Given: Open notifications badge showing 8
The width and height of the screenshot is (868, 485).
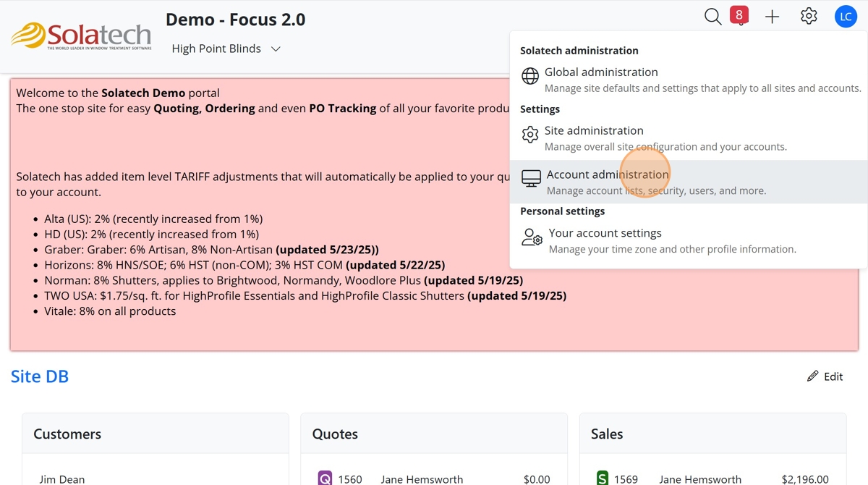Looking at the screenshot, I should (739, 15).
